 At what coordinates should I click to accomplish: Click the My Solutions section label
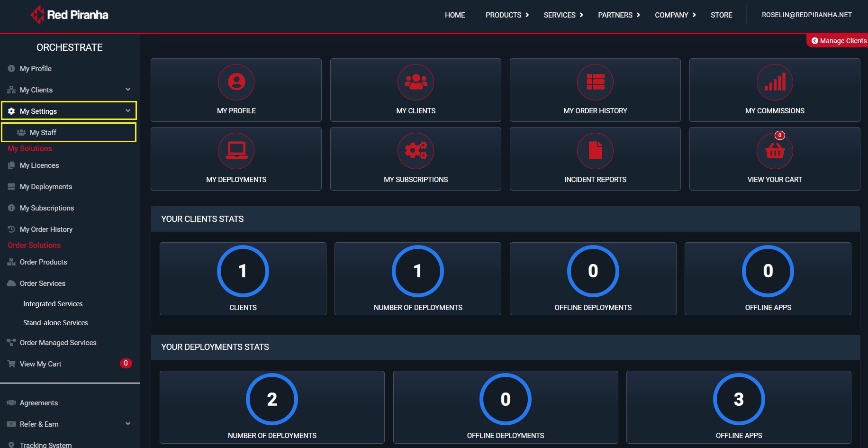(30, 148)
